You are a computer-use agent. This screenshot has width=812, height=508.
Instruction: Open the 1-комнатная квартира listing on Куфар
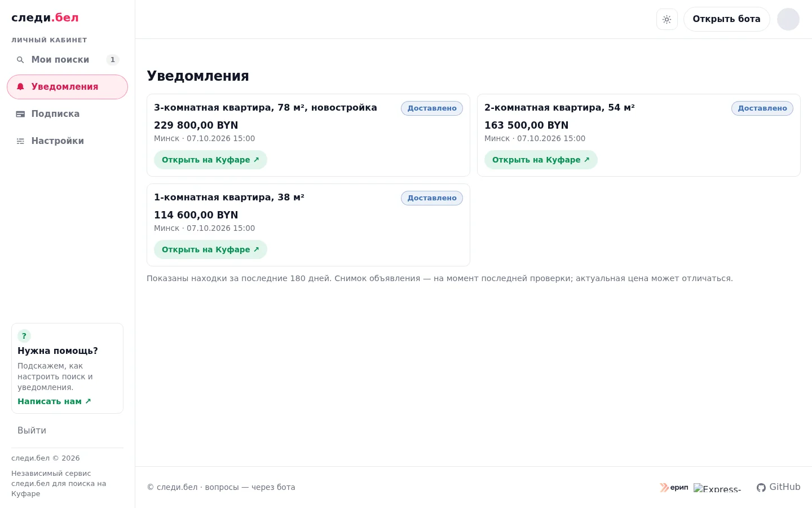click(210, 249)
